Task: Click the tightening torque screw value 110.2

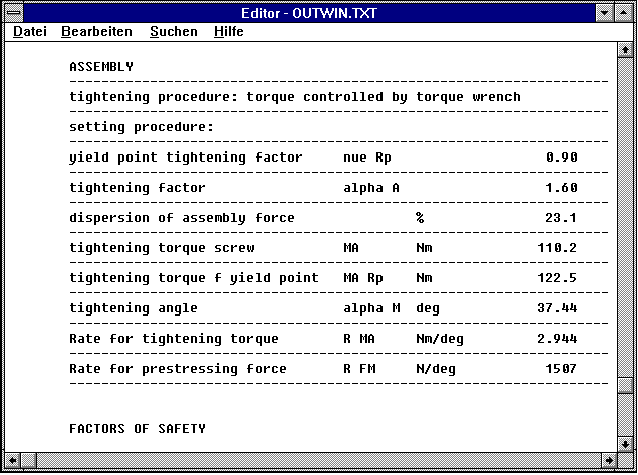Action: (557, 248)
